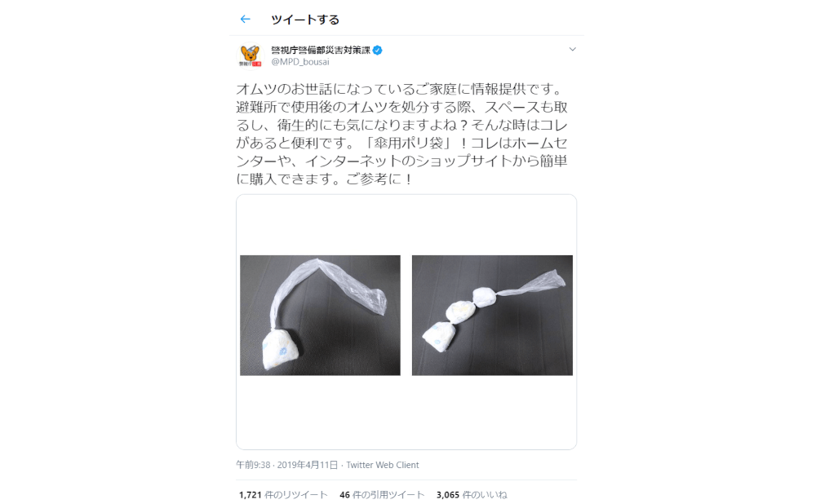Screen dimensions: 816x504
Task: Click the Twitter Web Client source link
Action: click(x=383, y=465)
